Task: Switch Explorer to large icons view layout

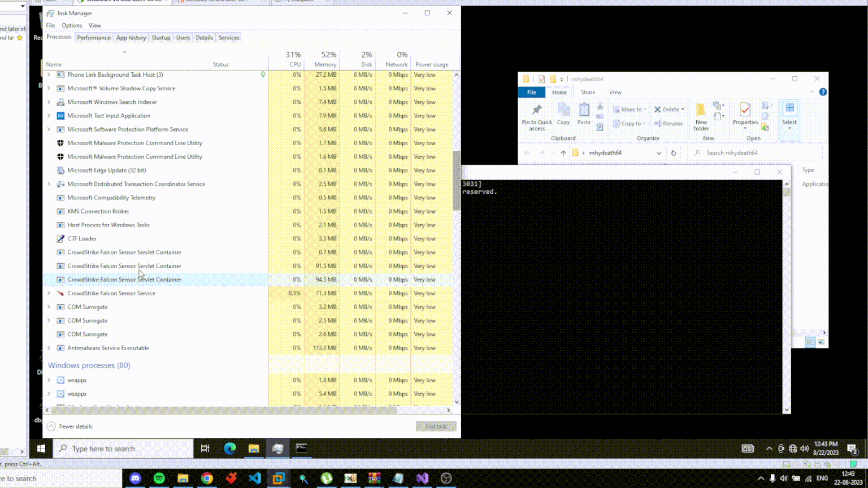Action: pyautogui.click(x=821, y=342)
